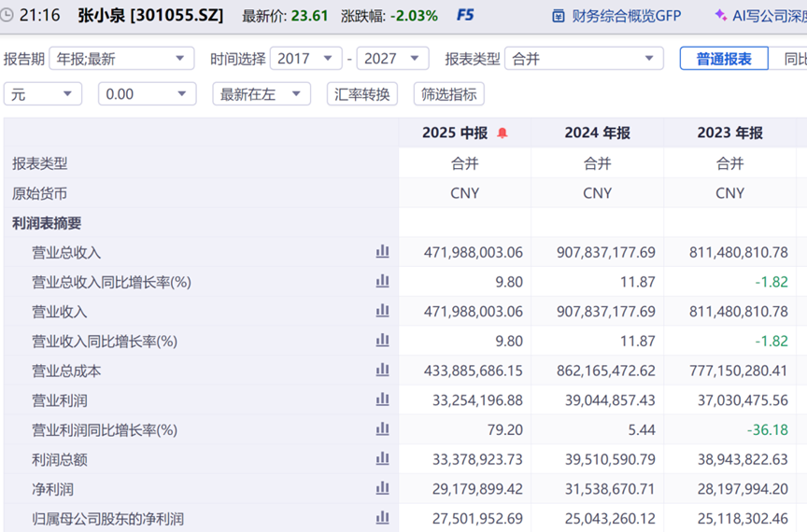807x532 pixels.
Task: Open the 元 currency unit dropdown
Action: (43, 94)
